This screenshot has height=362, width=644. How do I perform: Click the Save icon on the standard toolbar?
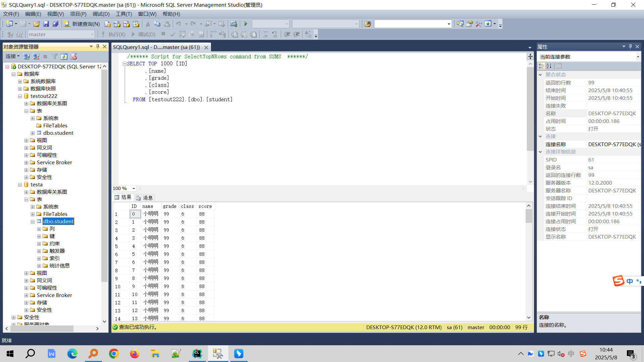[47, 23]
